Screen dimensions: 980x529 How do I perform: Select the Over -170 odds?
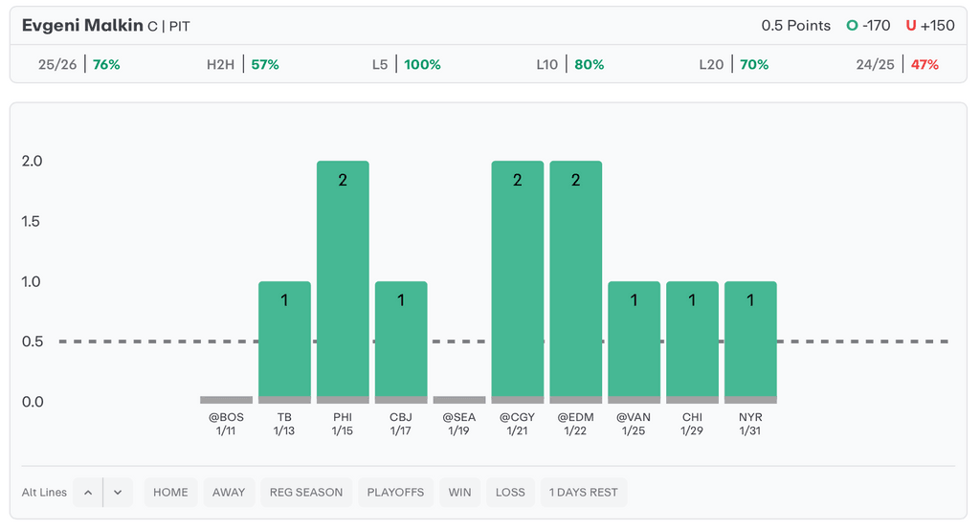tap(868, 26)
